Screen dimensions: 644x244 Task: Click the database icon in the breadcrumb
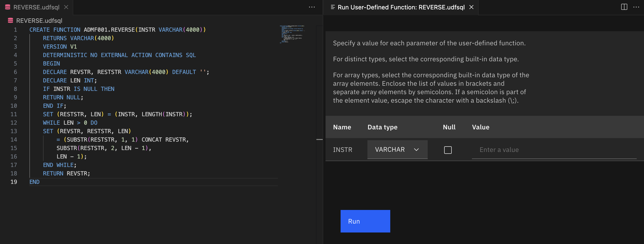pyautogui.click(x=10, y=20)
